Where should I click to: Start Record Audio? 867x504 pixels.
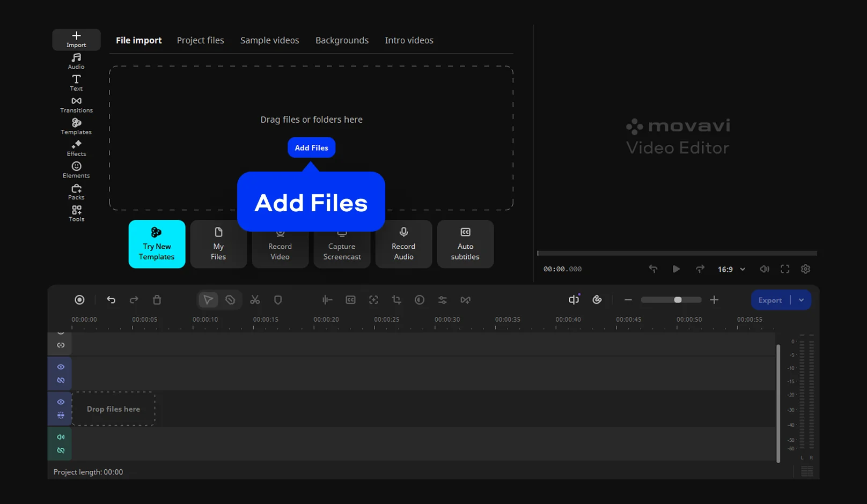[x=403, y=244]
